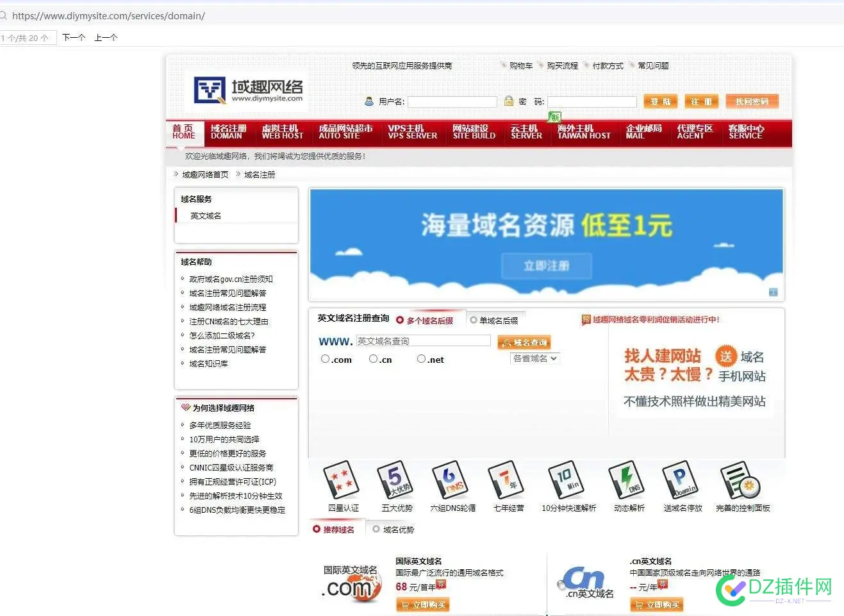Open the 网站建设 SITE BUILD menu

[474, 132]
